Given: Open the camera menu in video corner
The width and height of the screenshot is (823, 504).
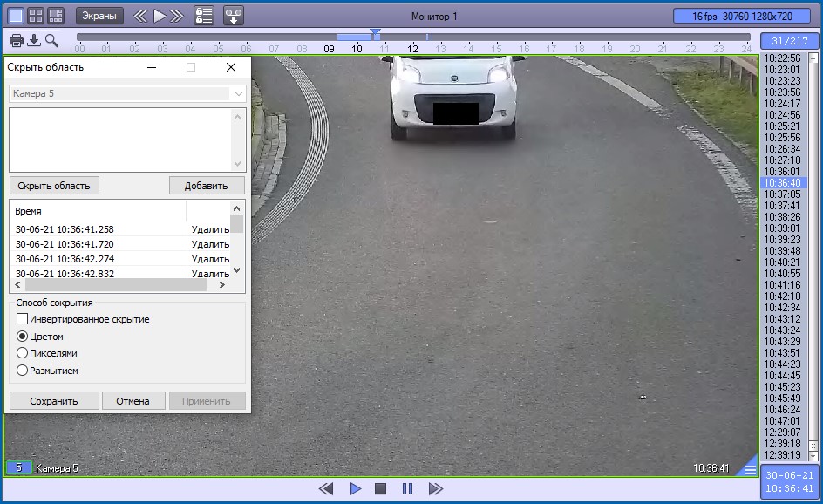Looking at the screenshot, I should 749,468.
